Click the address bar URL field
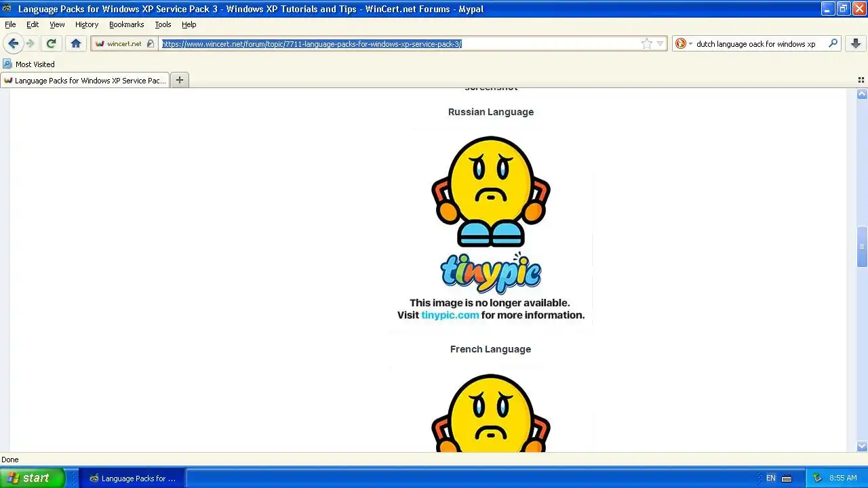Viewport: 868px width, 488px height. [x=399, y=43]
